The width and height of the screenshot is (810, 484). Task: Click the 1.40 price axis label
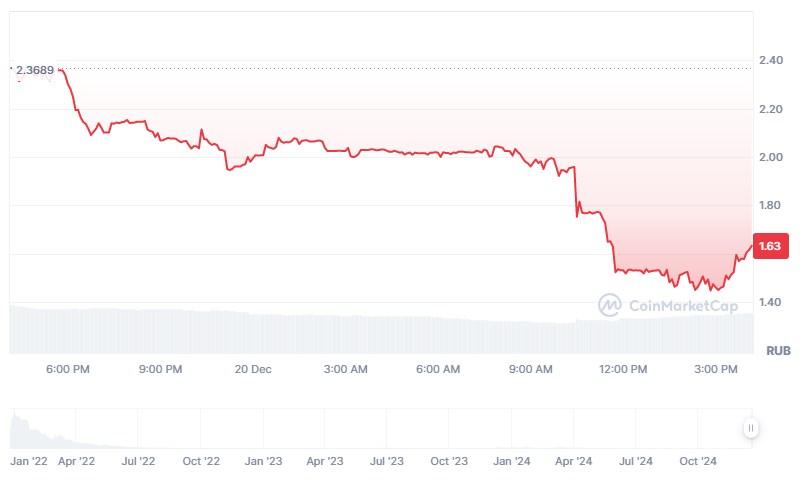tap(771, 302)
